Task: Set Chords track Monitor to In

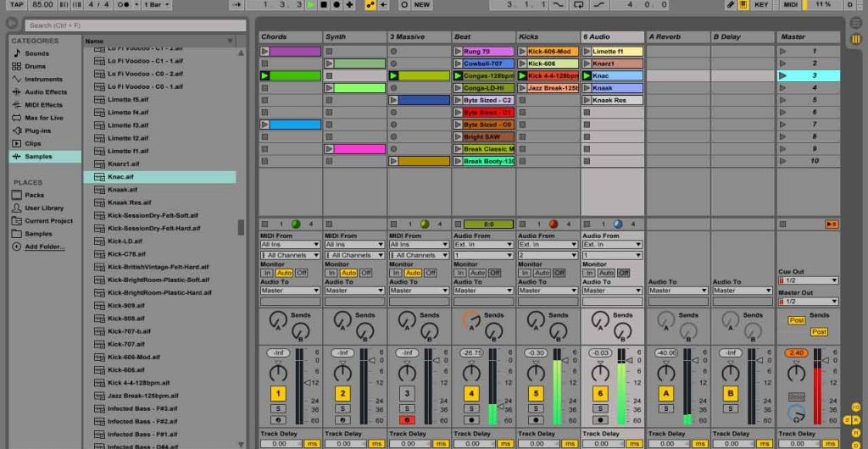Action: [267, 273]
